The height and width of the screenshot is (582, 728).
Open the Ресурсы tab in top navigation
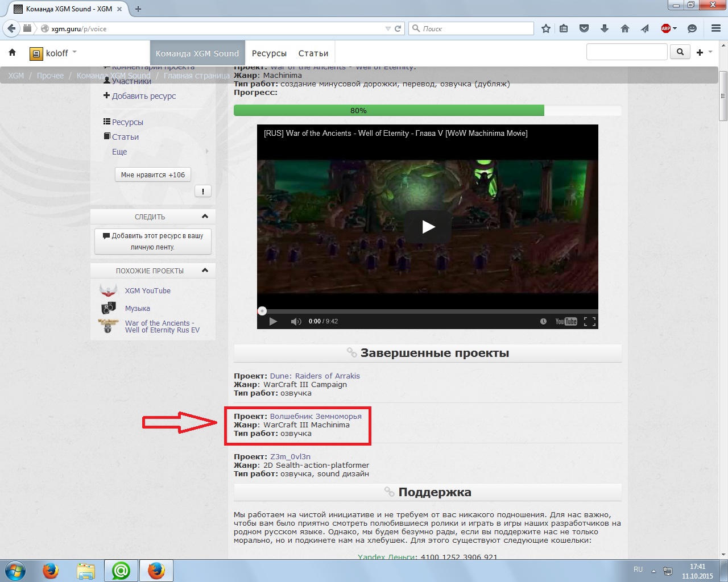(x=269, y=53)
